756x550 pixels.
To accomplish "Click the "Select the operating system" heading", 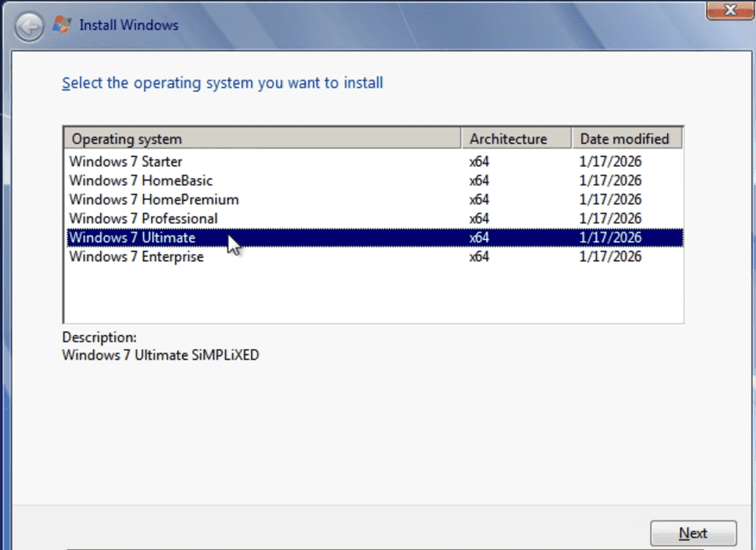I will 222,82.
